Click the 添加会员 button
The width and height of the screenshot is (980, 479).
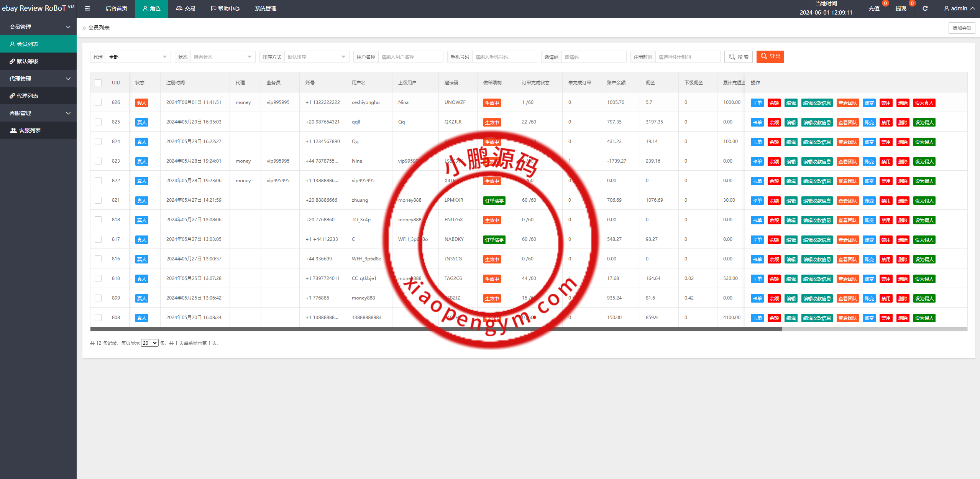(x=961, y=28)
